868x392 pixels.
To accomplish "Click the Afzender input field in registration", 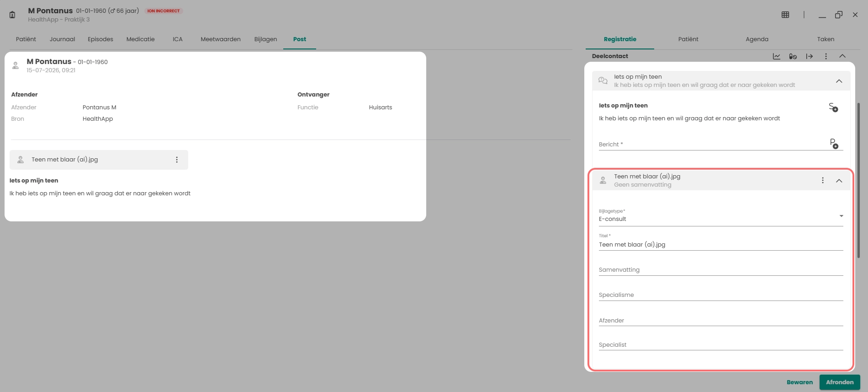I will tap(721, 320).
